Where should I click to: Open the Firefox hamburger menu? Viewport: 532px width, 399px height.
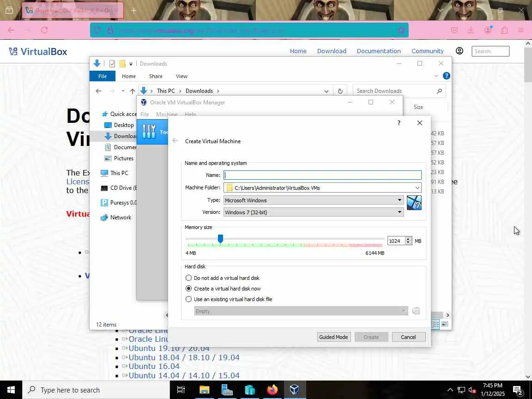coord(521,30)
